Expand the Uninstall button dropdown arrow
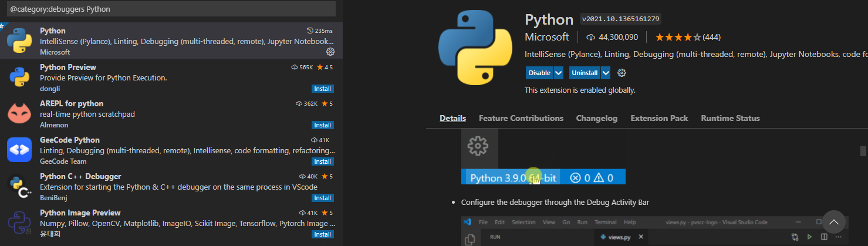This screenshot has width=868, height=246. pyautogui.click(x=606, y=73)
